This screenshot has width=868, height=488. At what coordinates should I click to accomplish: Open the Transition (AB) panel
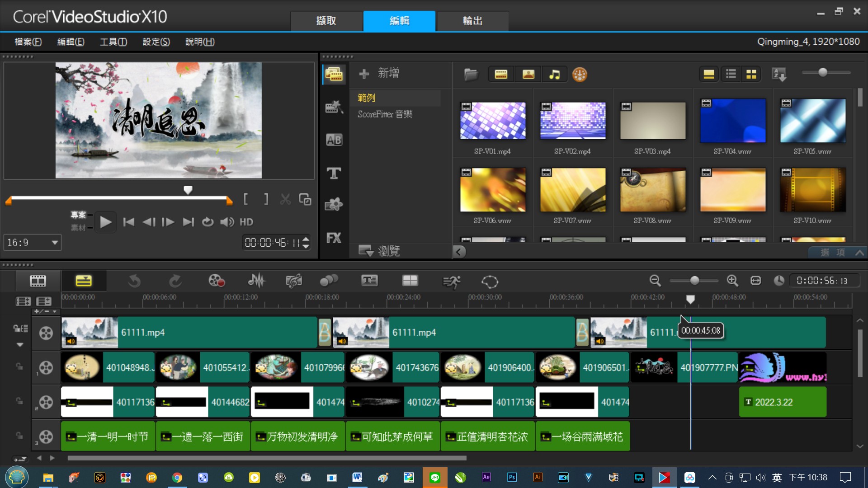coord(334,140)
